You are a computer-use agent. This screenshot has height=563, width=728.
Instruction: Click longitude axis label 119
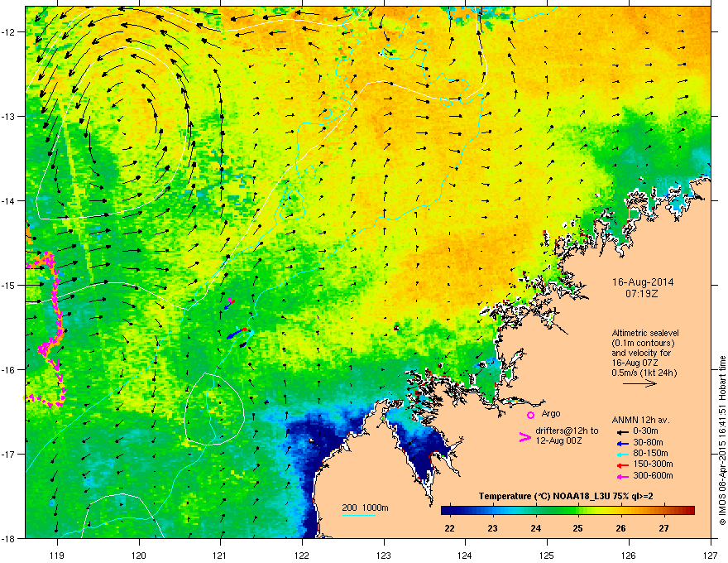pos(57,555)
